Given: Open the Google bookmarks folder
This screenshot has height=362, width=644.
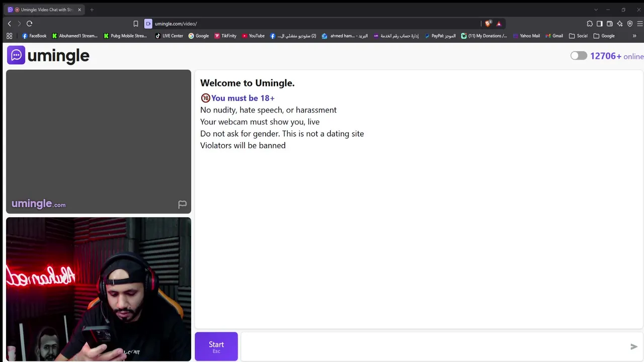Looking at the screenshot, I should [x=604, y=36].
